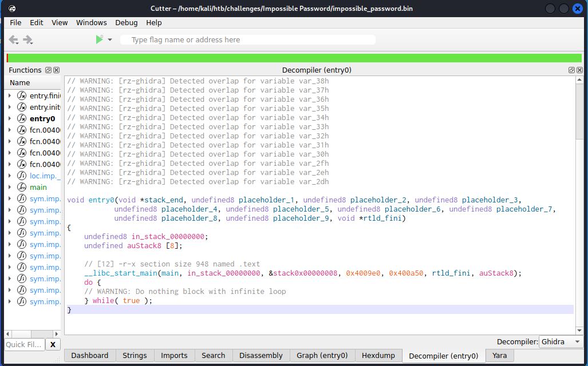This screenshot has width=588, height=366.
Task: Expand the loc.imp. function row
Action: tap(9, 176)
